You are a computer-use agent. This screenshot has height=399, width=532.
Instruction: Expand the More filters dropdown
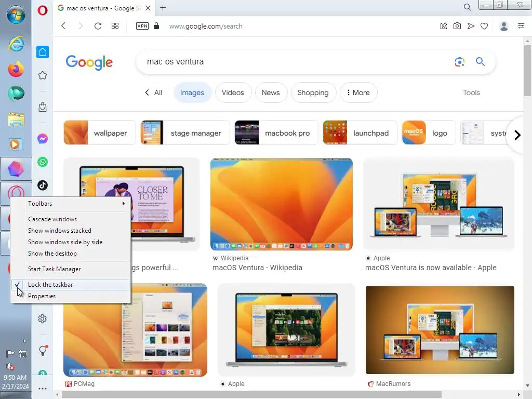coord(358,92)
